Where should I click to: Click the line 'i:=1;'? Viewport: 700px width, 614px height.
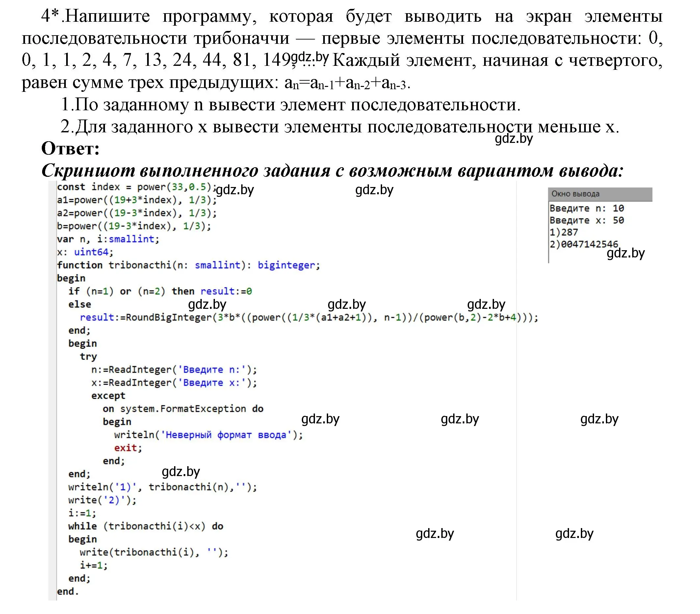pyautogui.click(x=82, y=513)
